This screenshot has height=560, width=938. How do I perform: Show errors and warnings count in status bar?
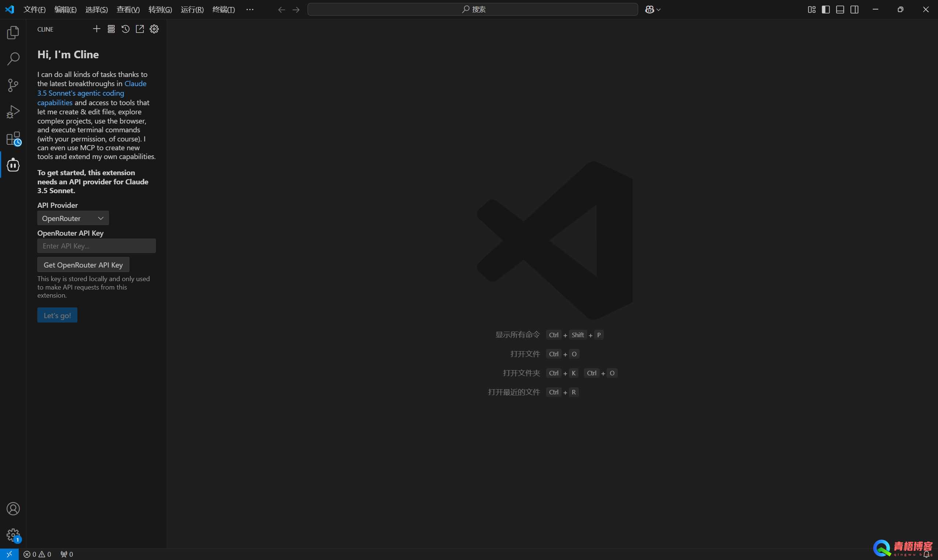click(x=37, y=554)
